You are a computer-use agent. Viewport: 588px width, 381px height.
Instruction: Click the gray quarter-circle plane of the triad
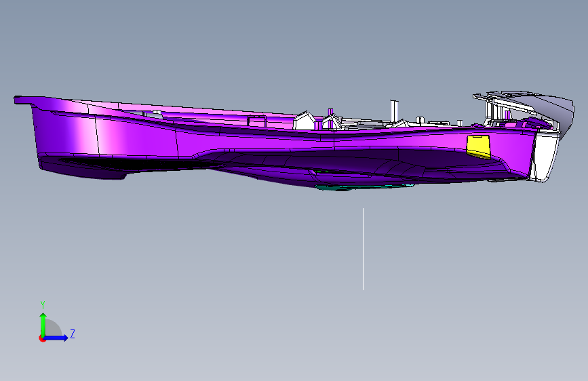[x=52, y=329]
